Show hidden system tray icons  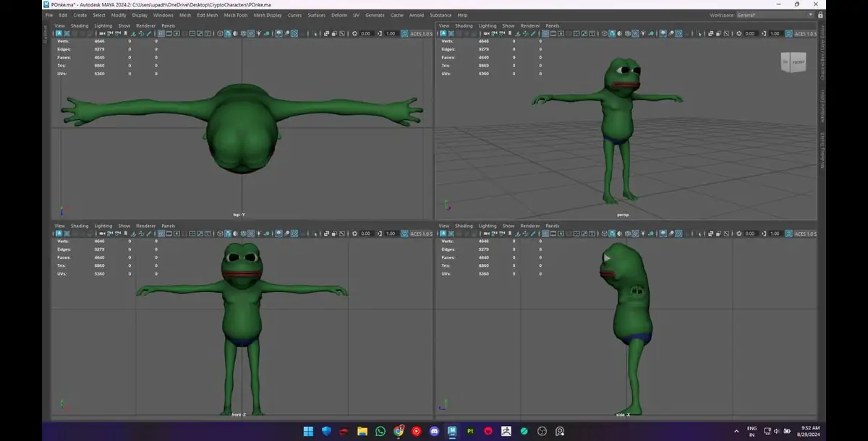[x=736, y=431]
